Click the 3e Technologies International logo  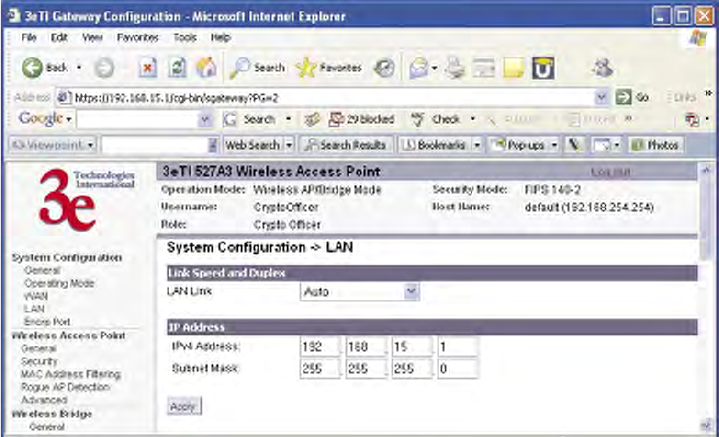pyautogui.click(x=85, y=200)
